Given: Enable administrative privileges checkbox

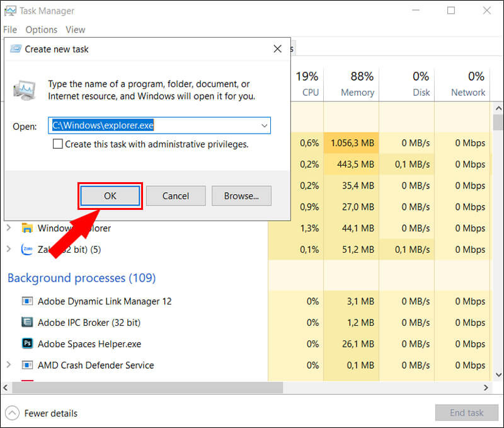Looking at the screenshot, I should pos(58,144).
